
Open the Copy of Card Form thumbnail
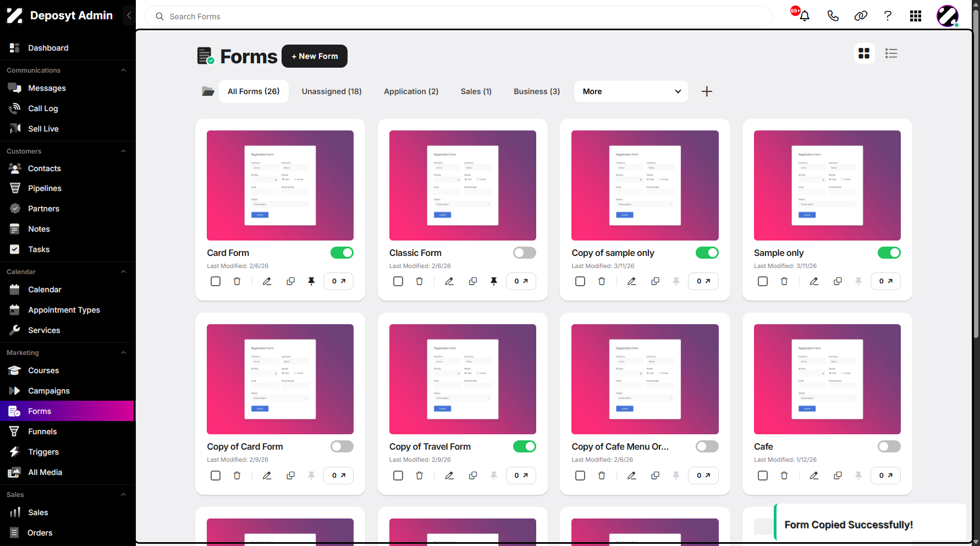point(280,379)
